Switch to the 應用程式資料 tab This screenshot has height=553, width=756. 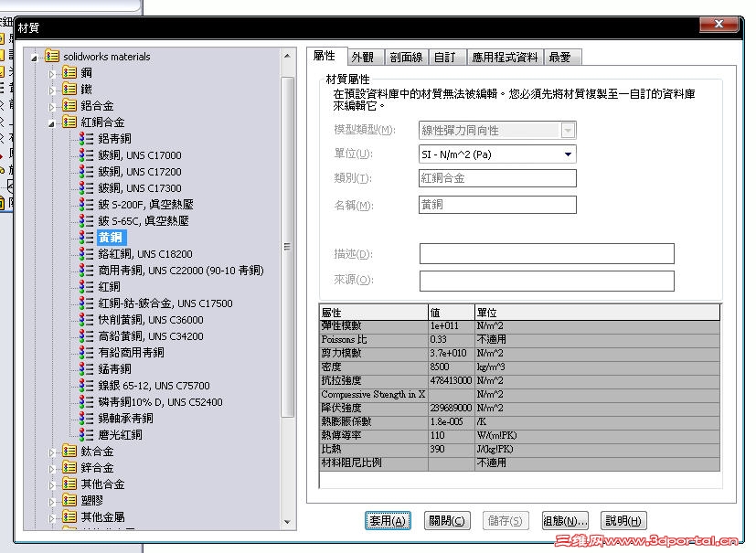tap(505, 58)
